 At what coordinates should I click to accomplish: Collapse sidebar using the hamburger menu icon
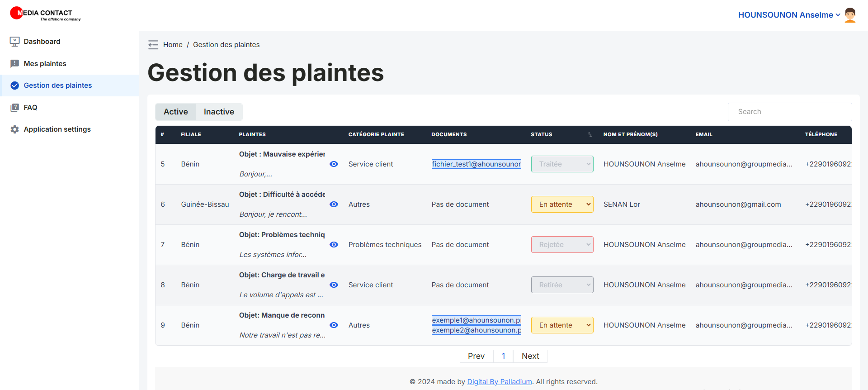153,45
